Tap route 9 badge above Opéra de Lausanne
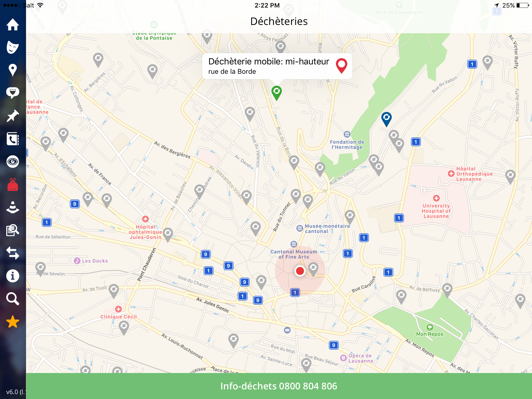Screen dimensions: 532x399 334,345
